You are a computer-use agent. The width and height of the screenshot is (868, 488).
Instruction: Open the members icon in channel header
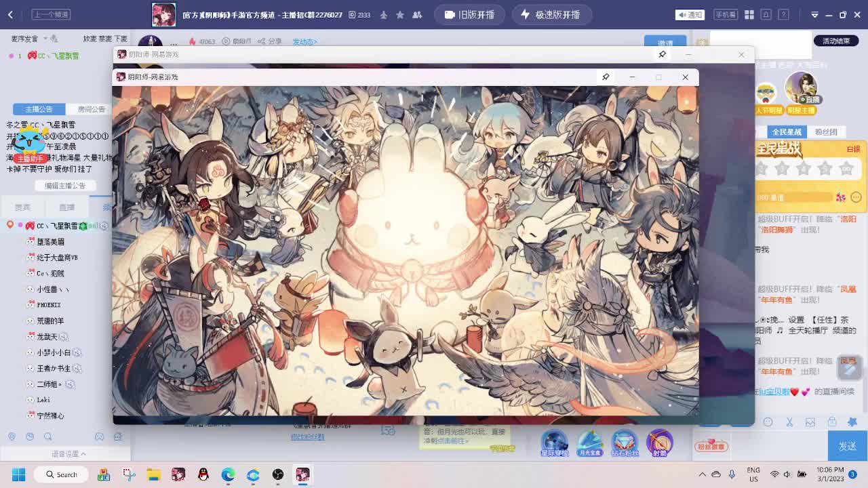(417, 15)
